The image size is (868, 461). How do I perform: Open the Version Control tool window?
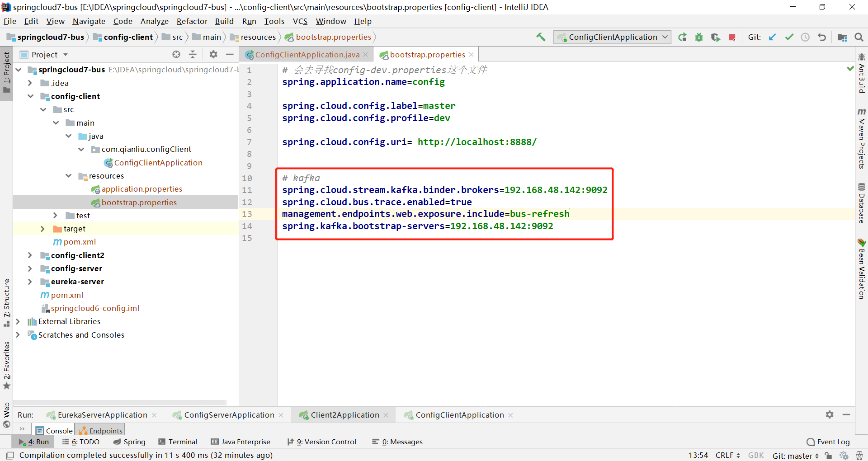pyautogui.click(x=322, y=442)
